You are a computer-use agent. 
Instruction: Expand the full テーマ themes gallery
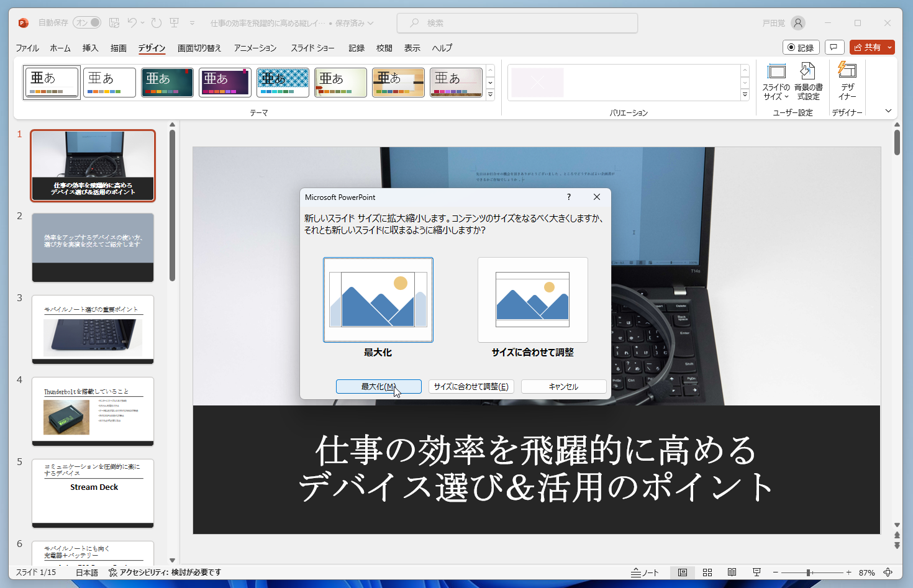coord(490,95)
